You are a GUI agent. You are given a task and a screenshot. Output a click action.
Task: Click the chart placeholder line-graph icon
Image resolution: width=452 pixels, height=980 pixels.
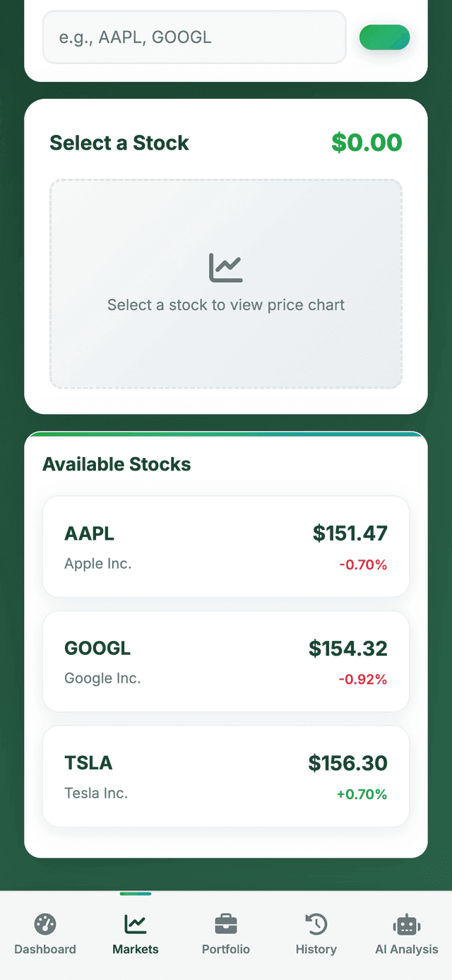coord(225,266)
